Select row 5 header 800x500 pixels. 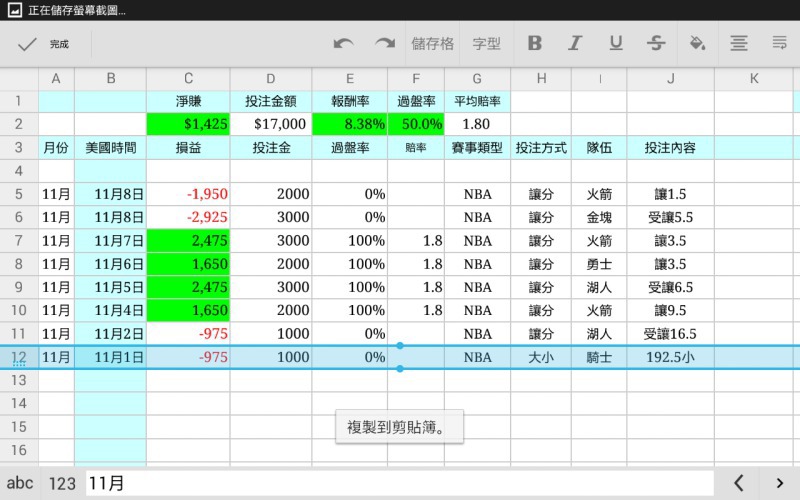19,194
